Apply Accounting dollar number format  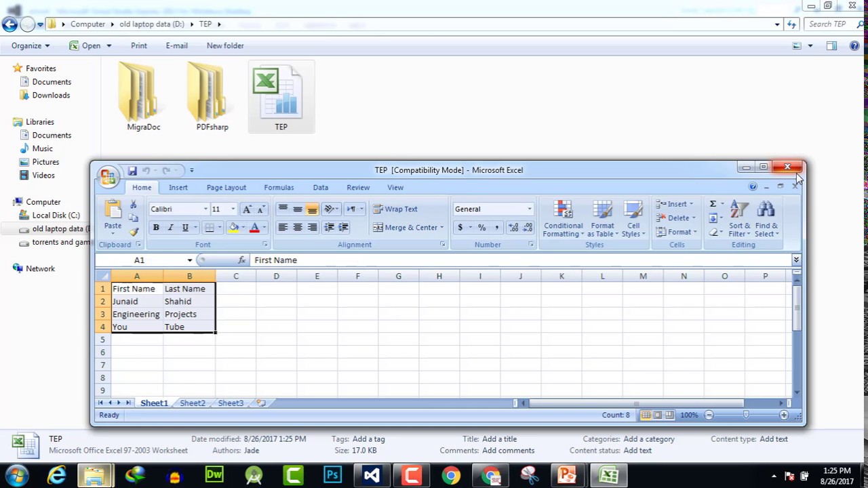pyautogui.click(x=460, y=228)
